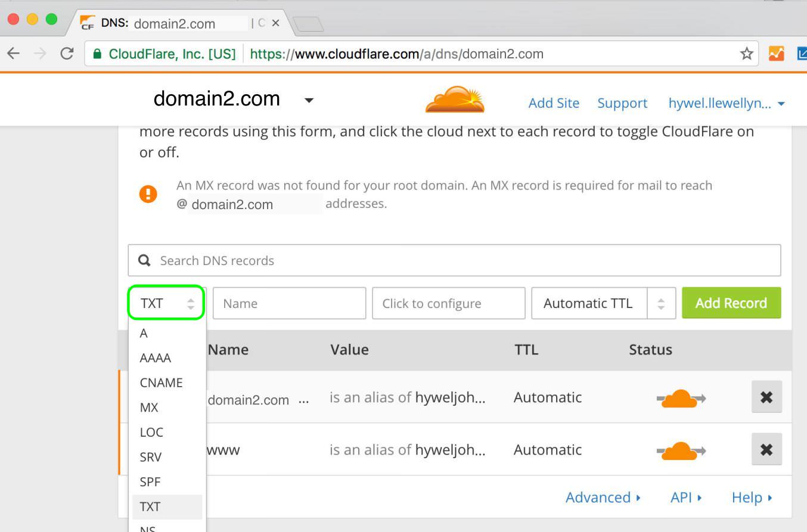Screen dimensions: 807x532
Task: Click the browser forward arrow
Action: (40, 54)
